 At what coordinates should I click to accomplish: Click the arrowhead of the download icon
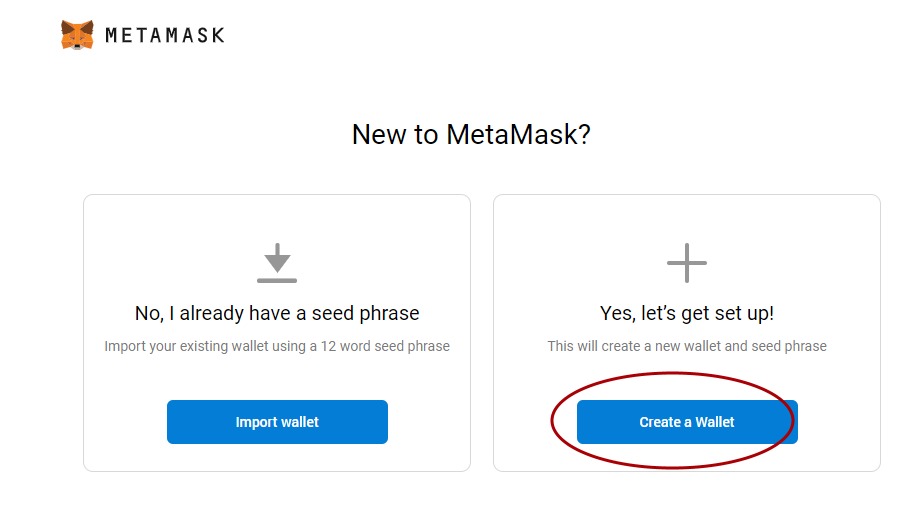pos(277,264)
